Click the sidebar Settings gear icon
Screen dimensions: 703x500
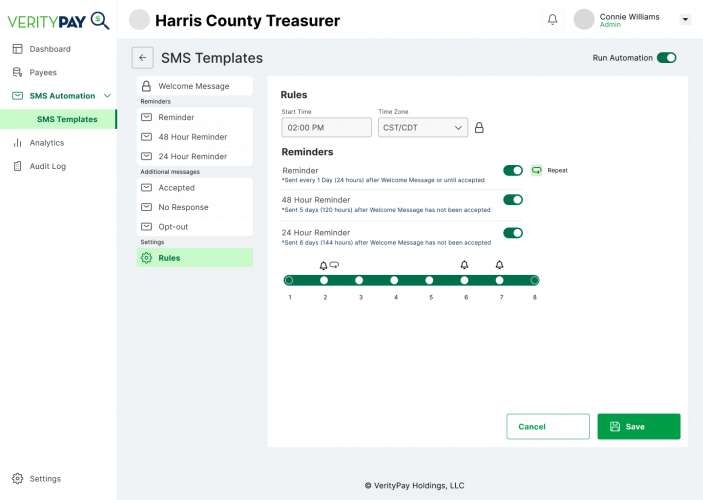(x=17, y=478)
